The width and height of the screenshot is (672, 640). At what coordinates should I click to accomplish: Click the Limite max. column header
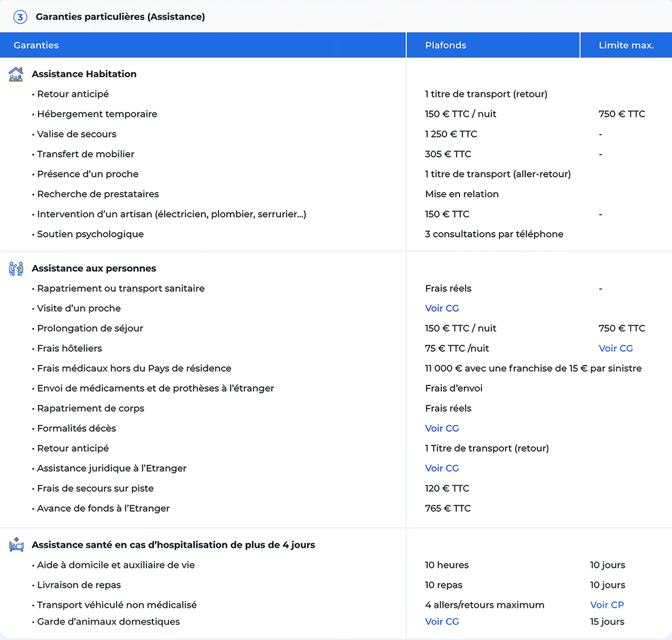pyautogui.click(x=626, y=45)
